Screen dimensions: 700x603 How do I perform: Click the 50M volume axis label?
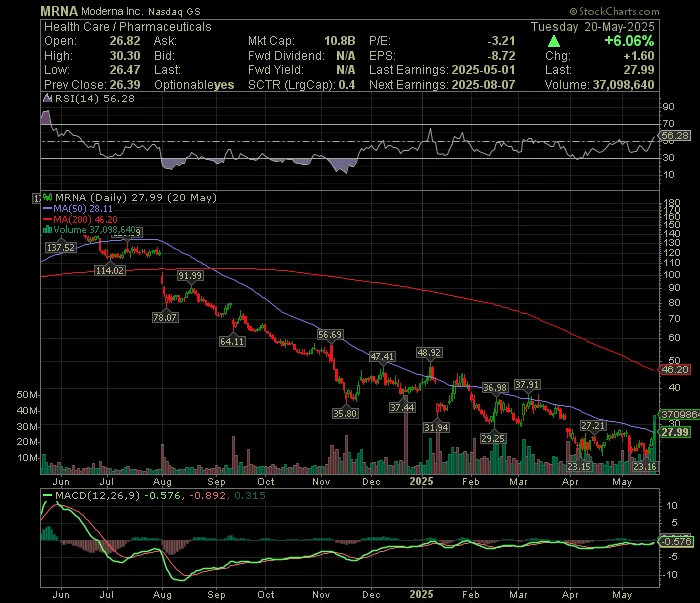coord(27,395)
